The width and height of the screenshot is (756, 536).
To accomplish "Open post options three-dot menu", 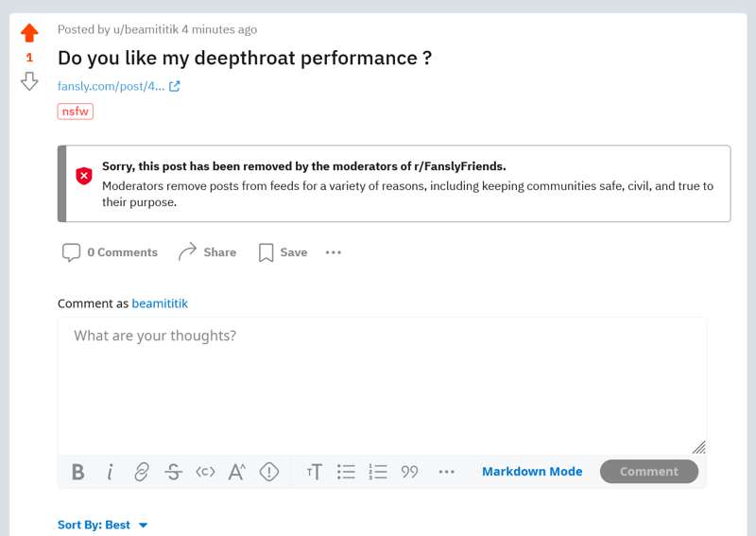I will point(334,252).
